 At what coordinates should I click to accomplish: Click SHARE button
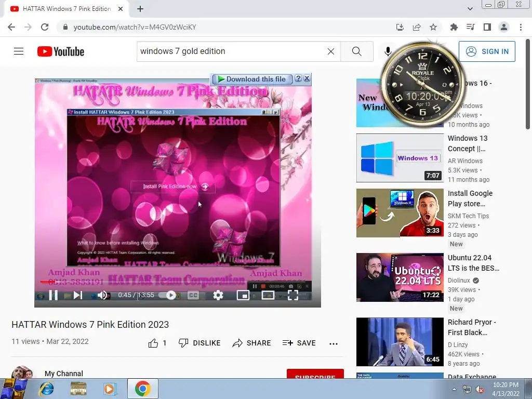252,343
